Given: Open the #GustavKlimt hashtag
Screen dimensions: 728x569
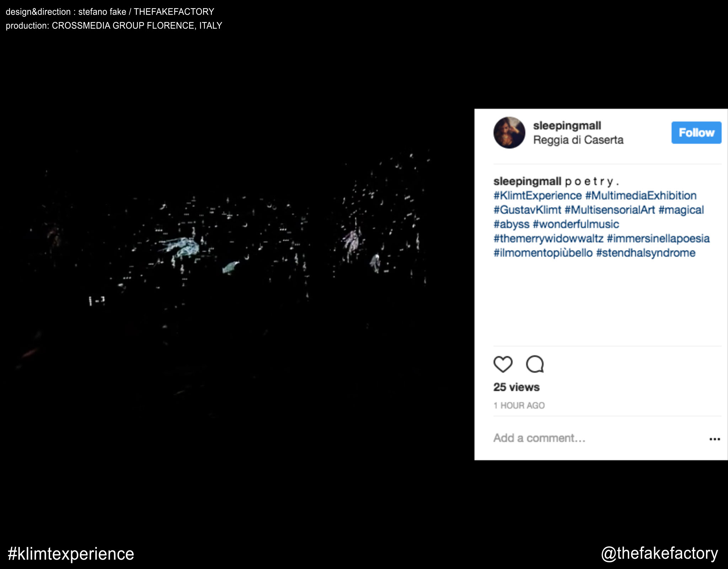Looking at the screenshot, I should [527, 210].
